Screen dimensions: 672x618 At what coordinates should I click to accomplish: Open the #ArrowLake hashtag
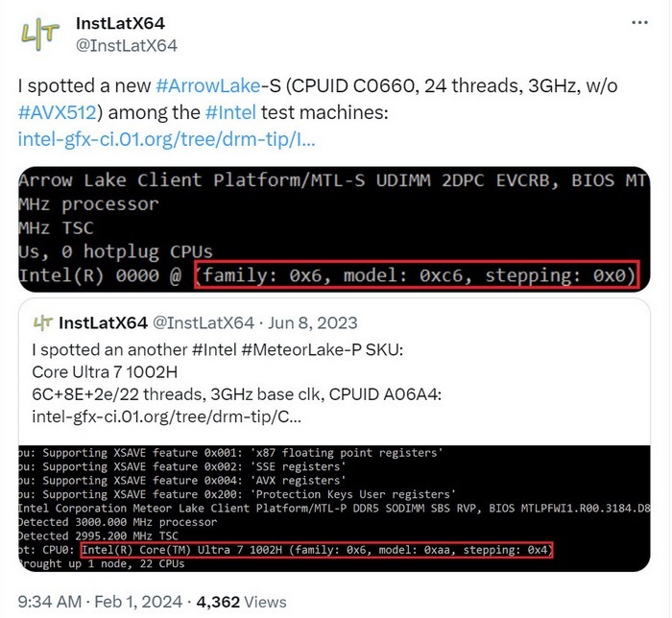coord(208,85)
